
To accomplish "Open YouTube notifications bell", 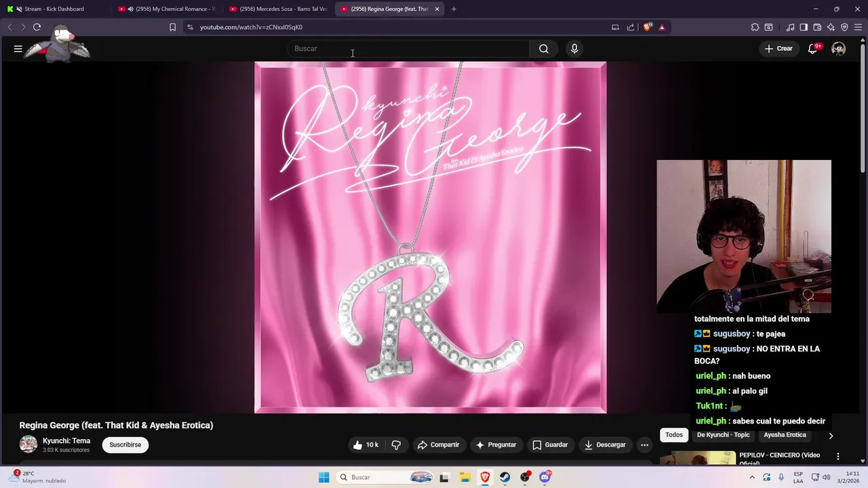I will [x=813, y=49].
